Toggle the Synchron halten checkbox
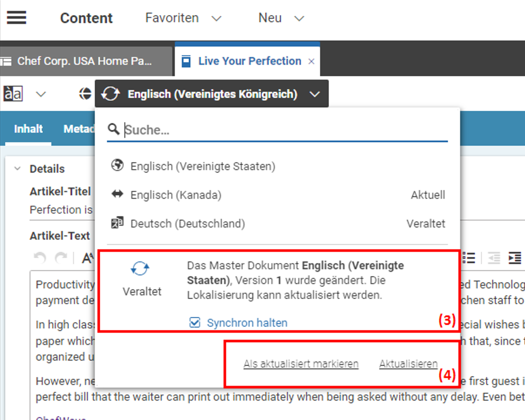525x420 pixels. pyautogui.click(x=195, y=323)
